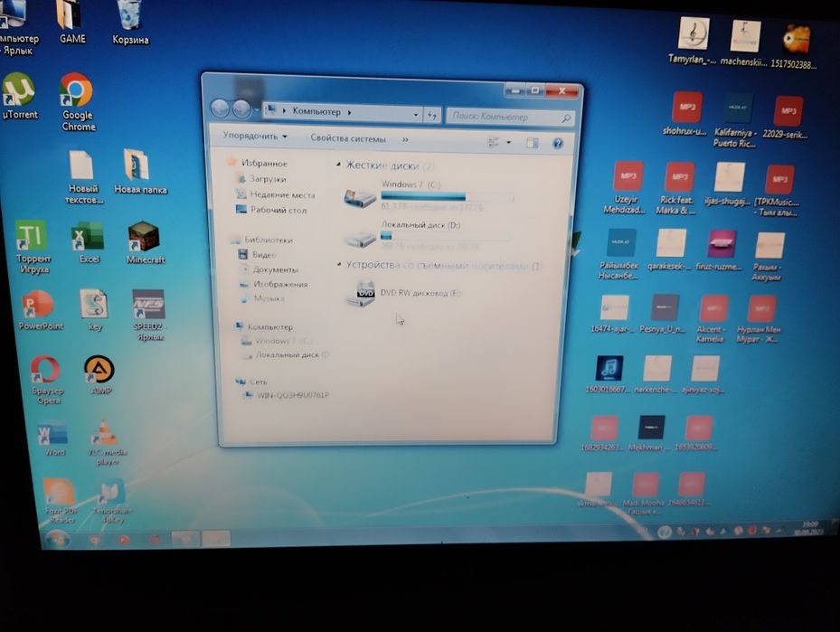Viewport: 840px width, 632px height.
Task: Open the Excel desktop shortcut
Action: point(89,242)
